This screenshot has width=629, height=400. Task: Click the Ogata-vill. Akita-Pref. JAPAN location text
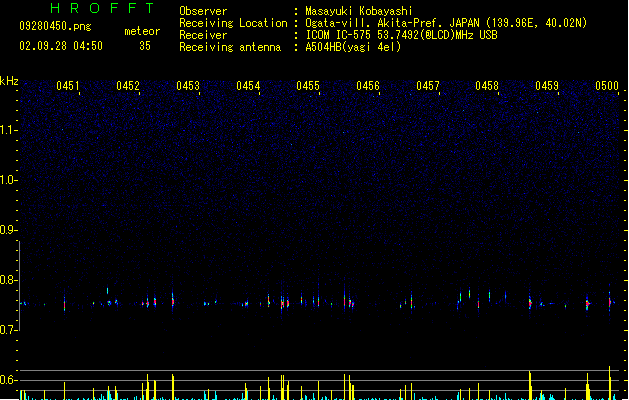click(446, 23)
